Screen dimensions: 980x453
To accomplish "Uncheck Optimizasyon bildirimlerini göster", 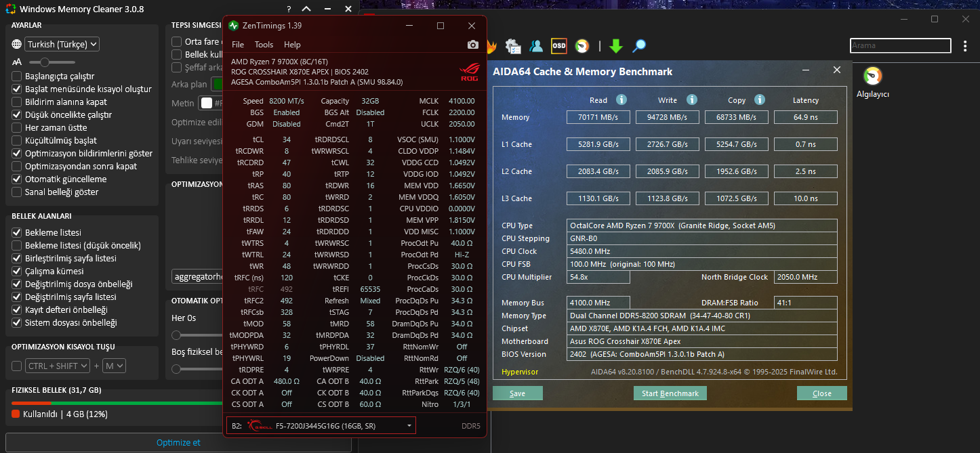I will [x=17, y=153].
